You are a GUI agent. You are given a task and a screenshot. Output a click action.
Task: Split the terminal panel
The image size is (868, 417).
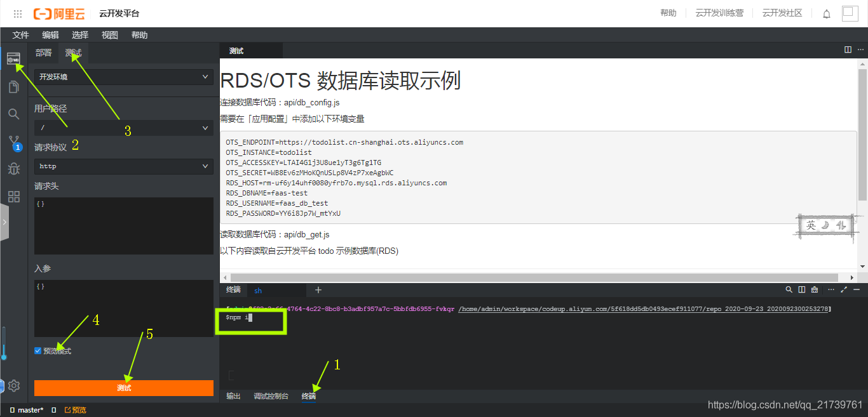[x=802, y=289]
